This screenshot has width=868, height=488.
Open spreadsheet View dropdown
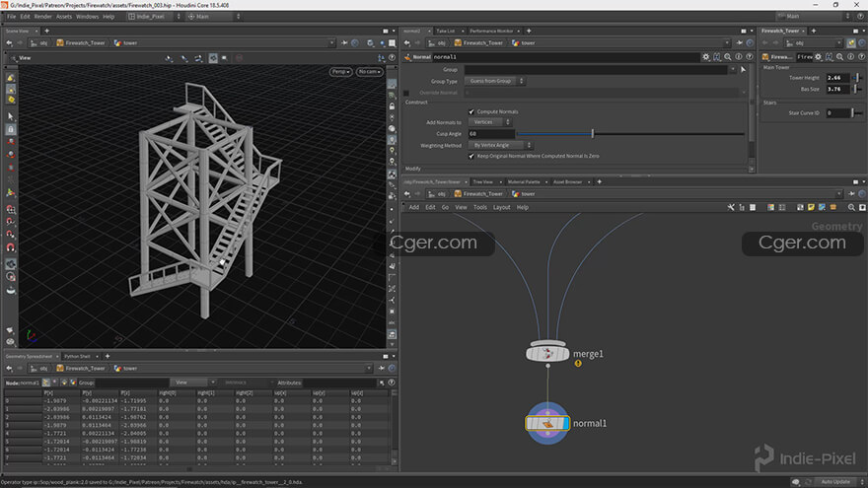click(x=191, y=383)
